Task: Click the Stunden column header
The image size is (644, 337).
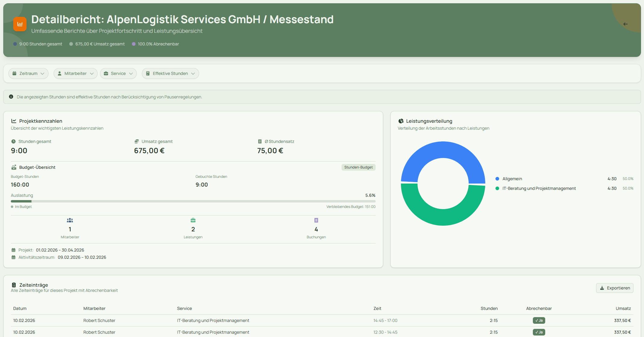Action: click(489, 308)
